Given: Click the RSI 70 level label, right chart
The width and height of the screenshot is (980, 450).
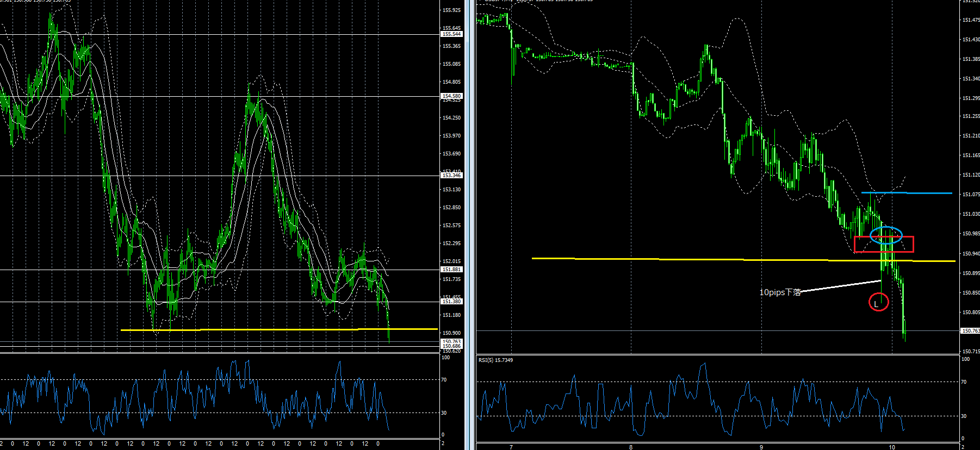Looking at the screenshot, I should (964, 382).
